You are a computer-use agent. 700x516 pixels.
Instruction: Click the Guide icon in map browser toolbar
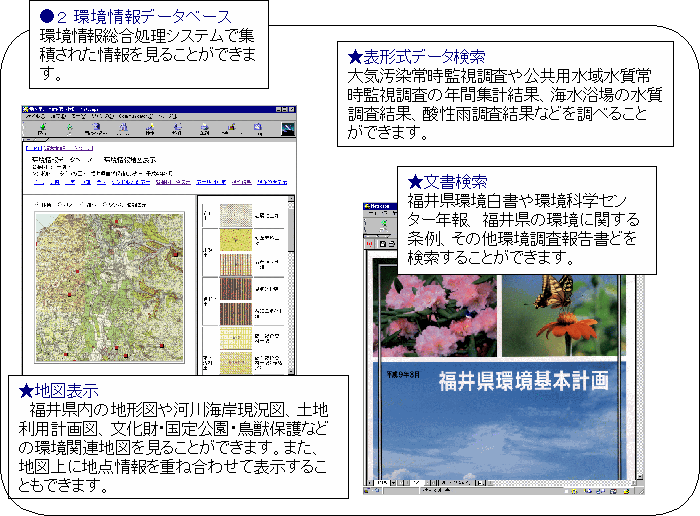pos(177,128)
